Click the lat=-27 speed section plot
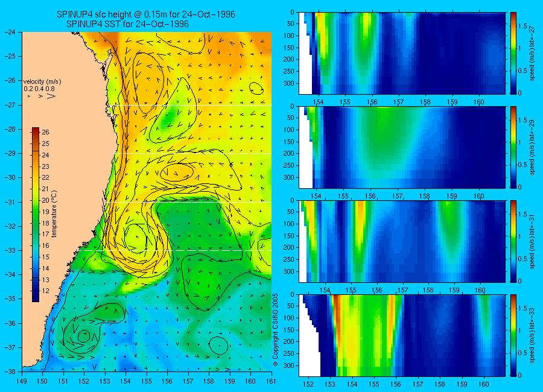 coord(402,53)
